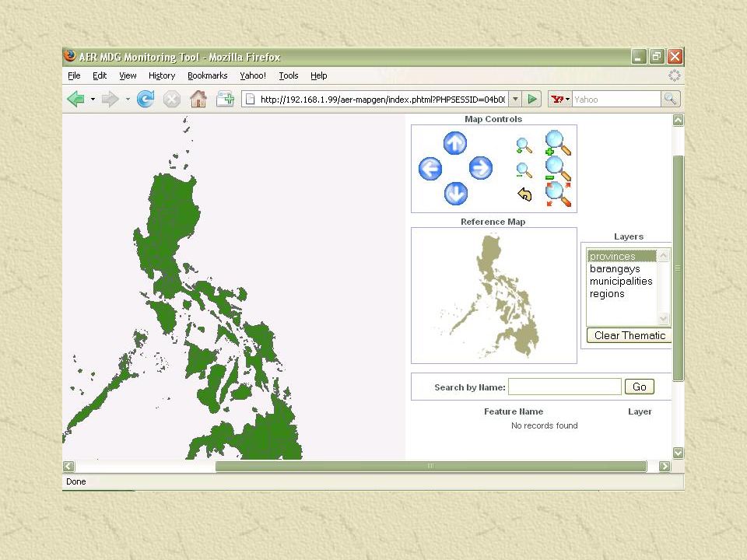Click the small magnifier with green minus
This screenshot has width=747, height=560.
point(524,170)
